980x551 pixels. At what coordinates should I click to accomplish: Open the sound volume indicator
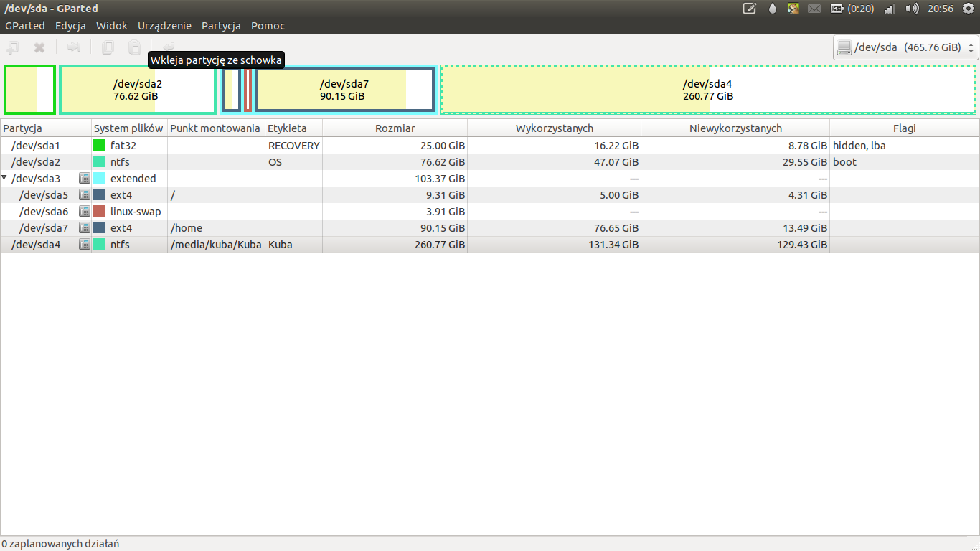click(x=912, y=9)
